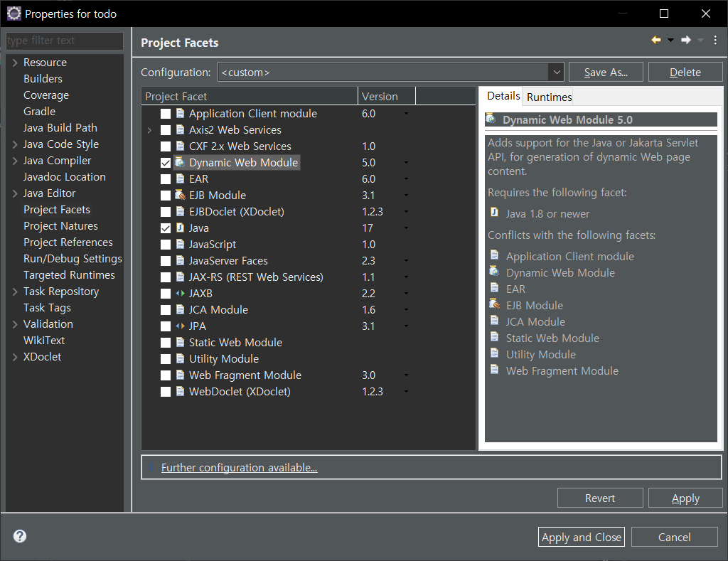
Task: Expand the Resource tree node
Action: pyautogui.click(x=15, y=63)
